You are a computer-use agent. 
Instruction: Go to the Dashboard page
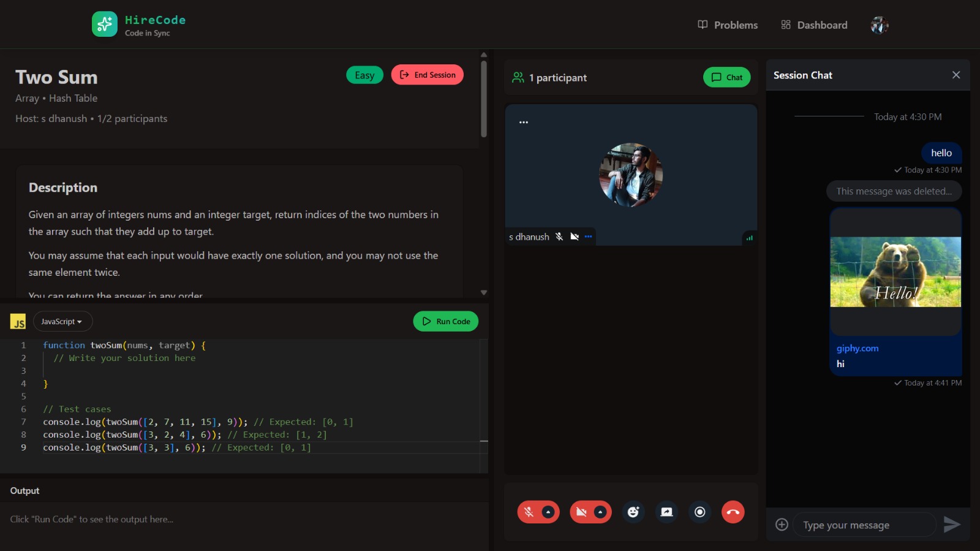(x=814, y=25)
